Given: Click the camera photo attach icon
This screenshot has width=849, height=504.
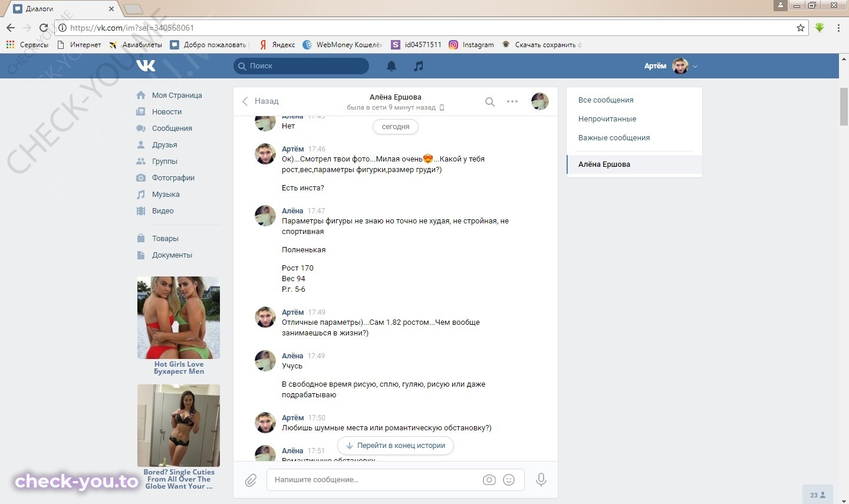Looking at the screenshot, I should 489,480.
